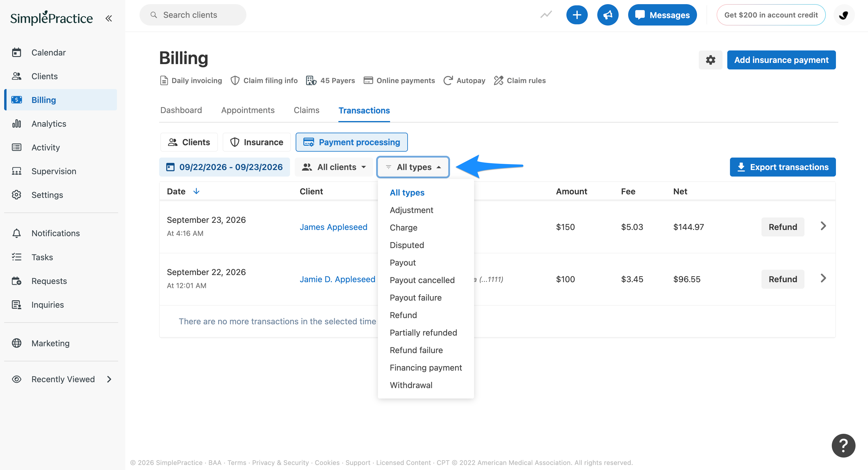The height and width of the screenshot is (470, 868).
Task: Open the help question mark button
Action: click(843, 445)
